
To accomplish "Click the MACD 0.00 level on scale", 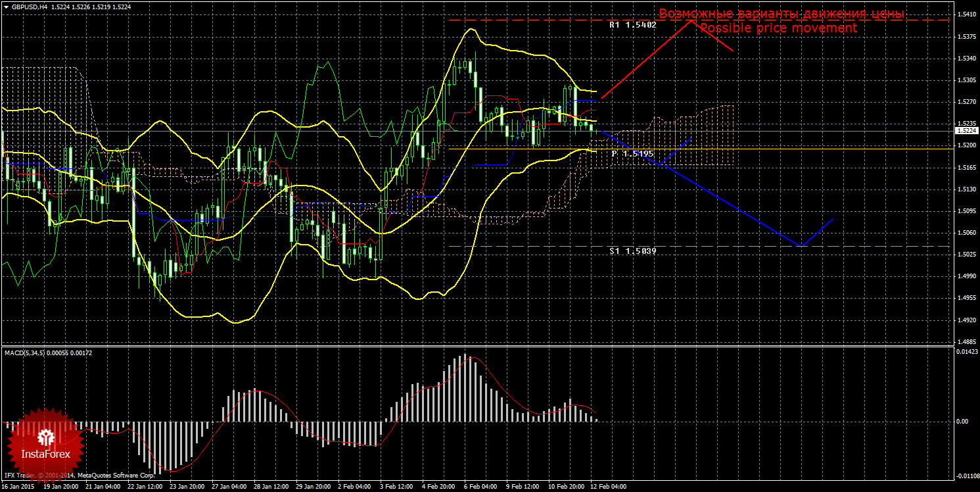I will point(962,421).
